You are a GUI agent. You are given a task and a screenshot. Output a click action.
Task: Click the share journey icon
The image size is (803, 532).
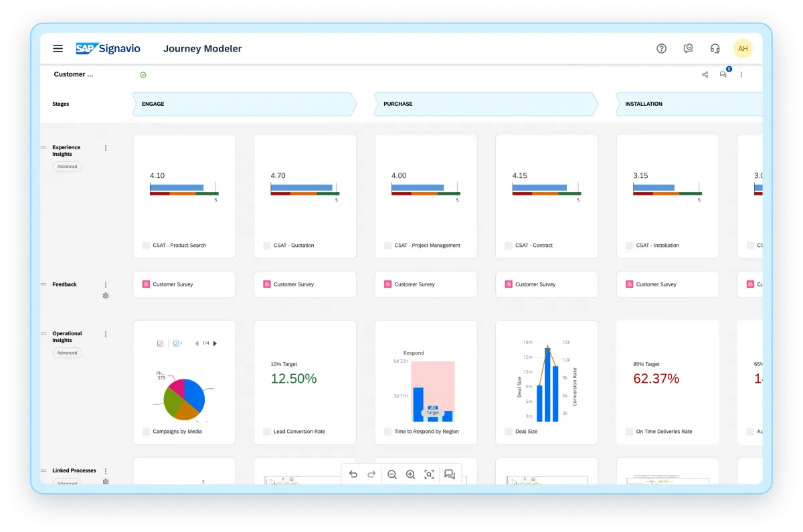705,74
